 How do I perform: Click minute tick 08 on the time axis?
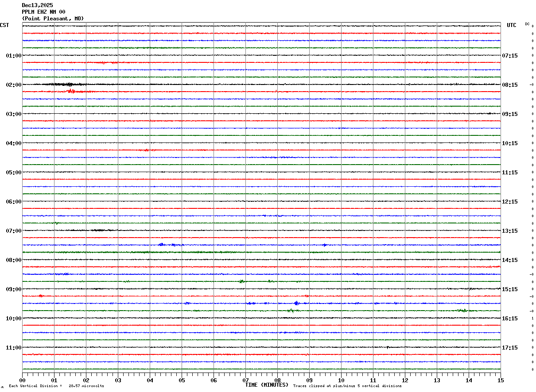(x=278, y=380)
